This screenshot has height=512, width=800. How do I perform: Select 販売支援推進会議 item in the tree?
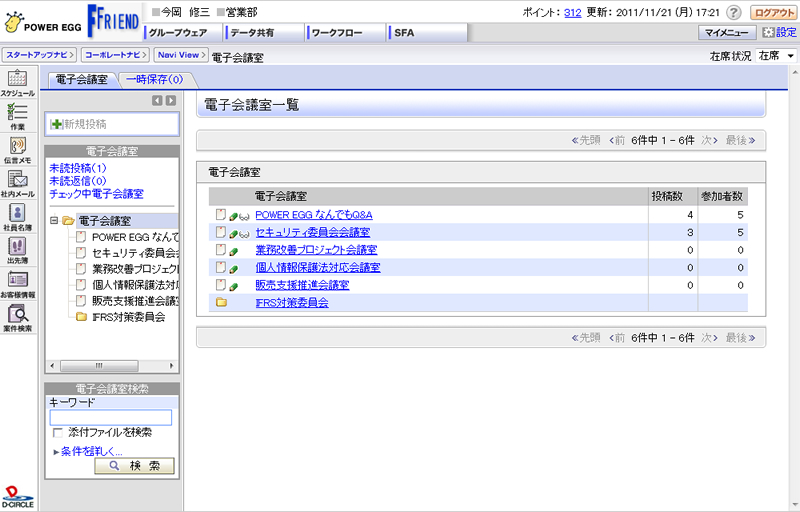pos(135,301)
